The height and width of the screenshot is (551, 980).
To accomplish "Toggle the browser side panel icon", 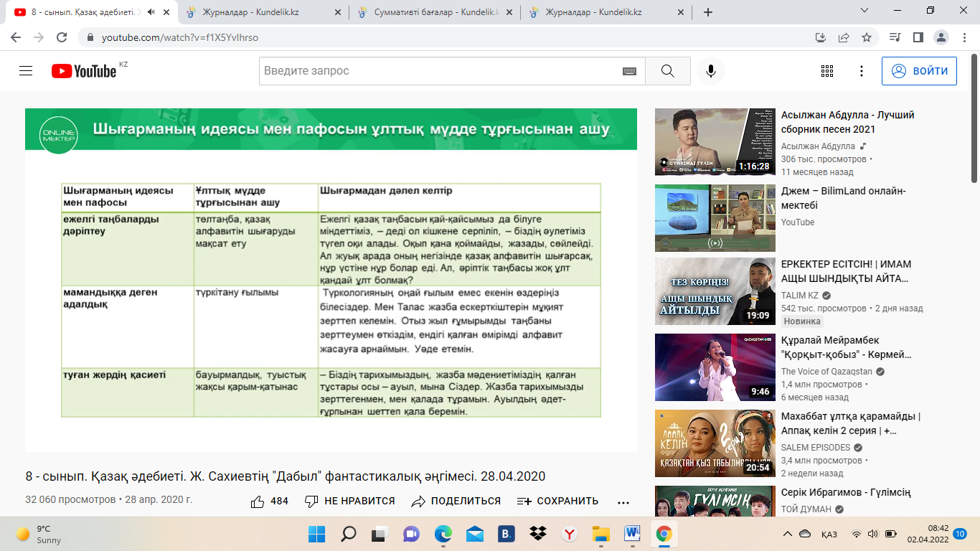I will coord(918,37).
